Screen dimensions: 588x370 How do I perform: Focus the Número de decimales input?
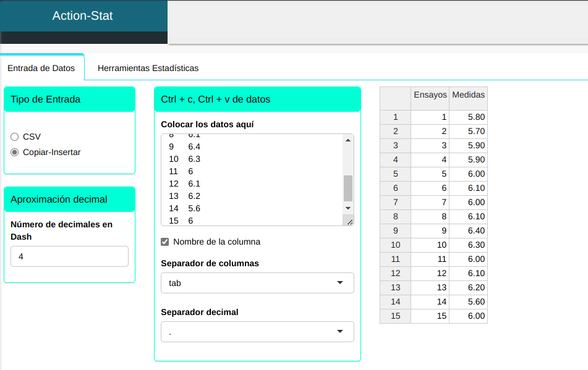point(69,256)
